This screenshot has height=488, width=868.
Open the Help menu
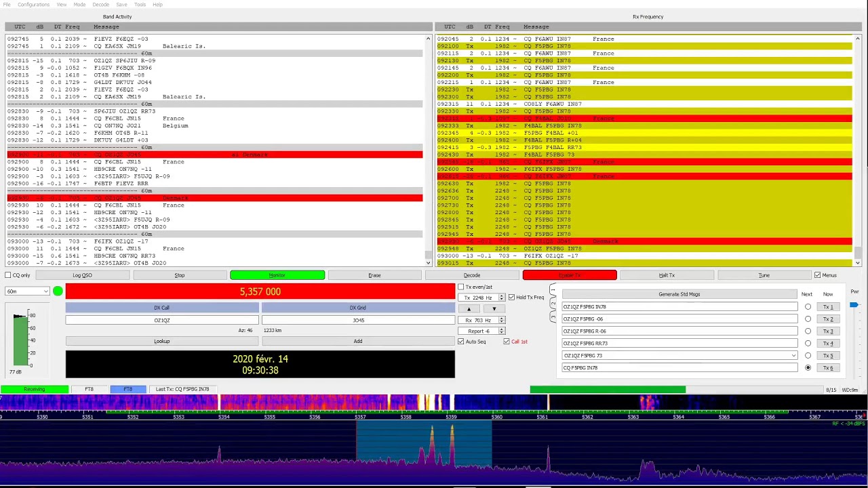click(x=157, y=5)
